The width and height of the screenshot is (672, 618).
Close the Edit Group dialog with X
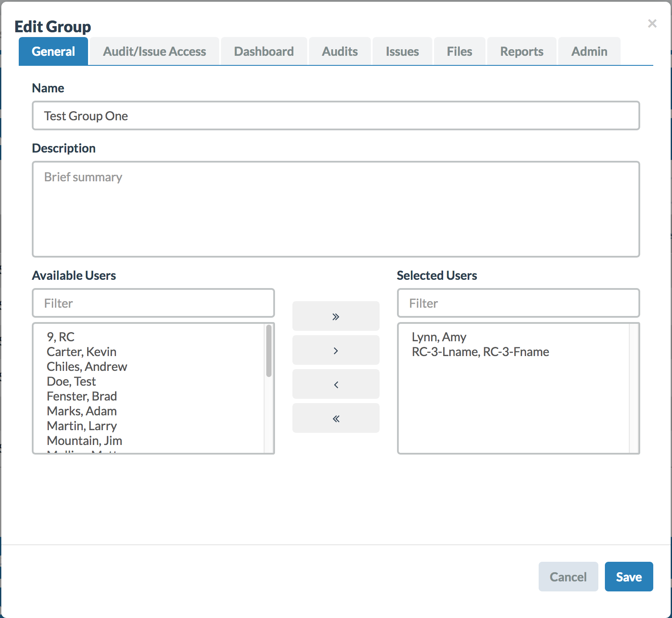[652, 24]
